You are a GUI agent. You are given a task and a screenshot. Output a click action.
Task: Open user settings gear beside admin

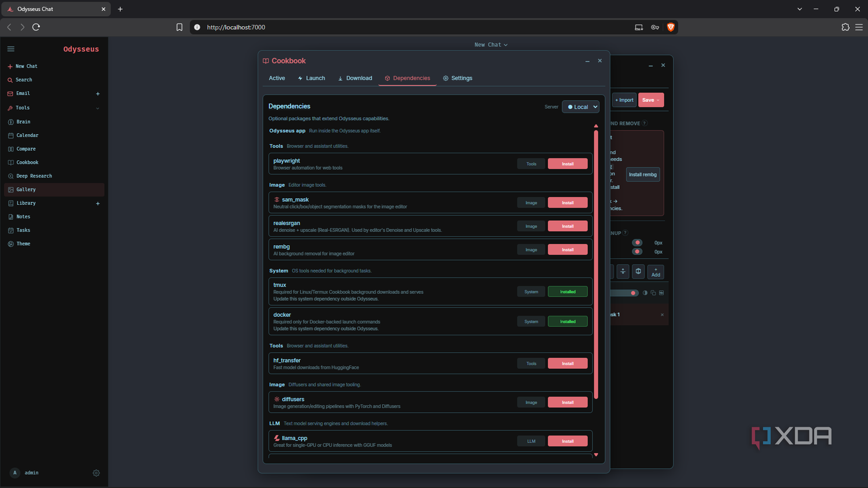[x=96, y=473]
